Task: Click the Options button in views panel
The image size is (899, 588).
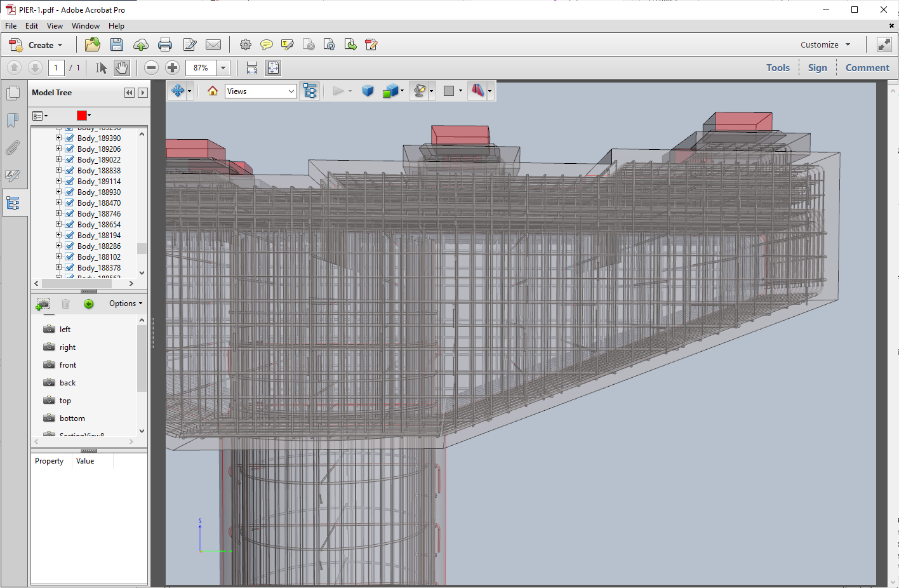Action: tap(126, 304)
